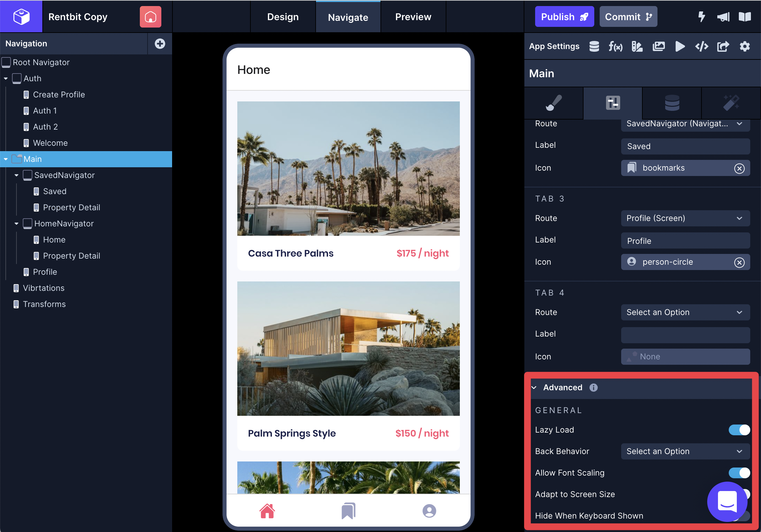Disable the Lazy Load toggle
761x532 pixels.
click(x=739, y=430)
